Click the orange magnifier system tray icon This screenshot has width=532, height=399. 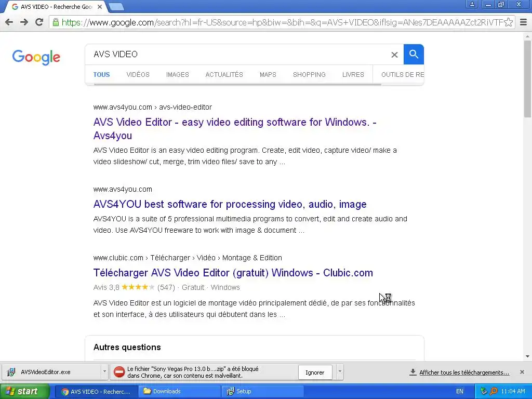[x=494, y=391]
